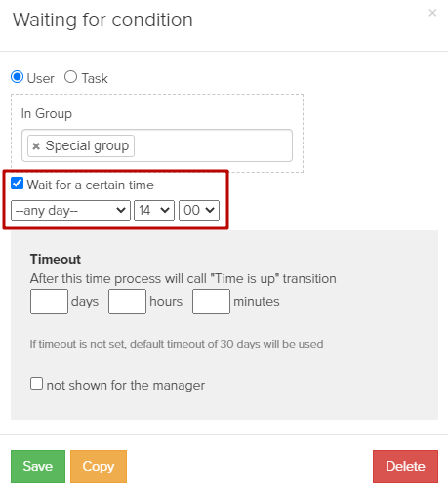This screenshot has height=493, width=448.
Task: Click inside the In Group selection box
Action: tap(212, 145)
